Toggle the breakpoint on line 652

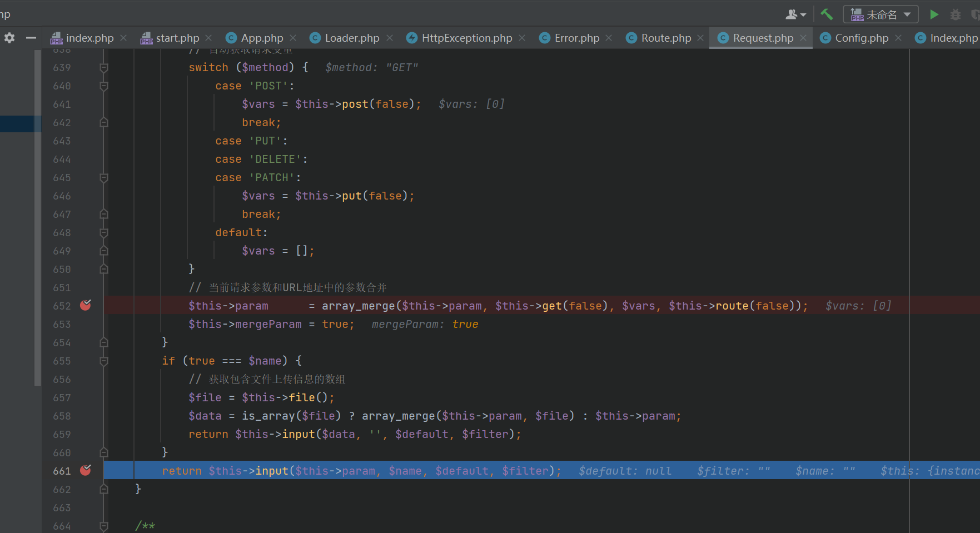click(86, 305)
